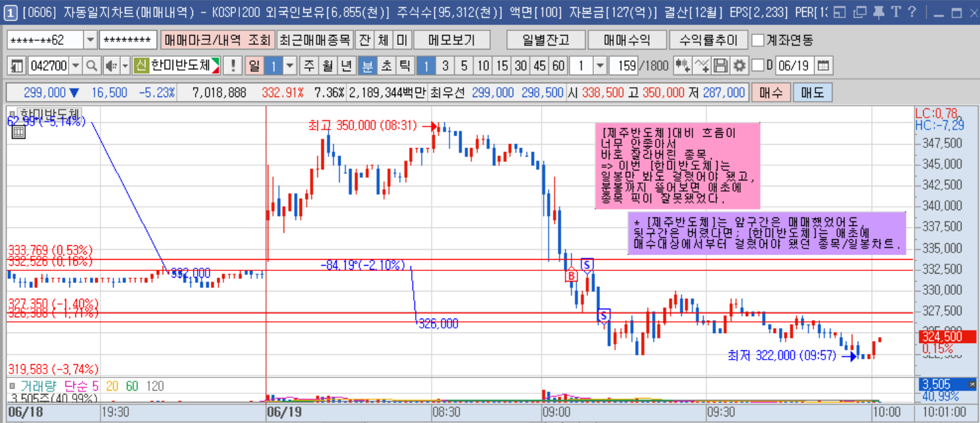Select the 30 minute interval
Viewport: 980px width, 423px height.
coord(521,65)
